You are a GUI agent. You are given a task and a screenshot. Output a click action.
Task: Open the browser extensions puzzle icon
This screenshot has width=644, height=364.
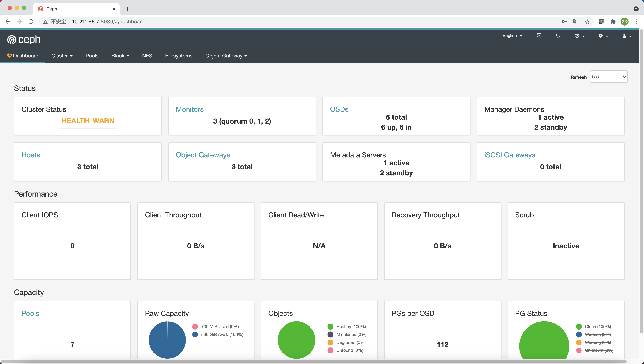613,22
